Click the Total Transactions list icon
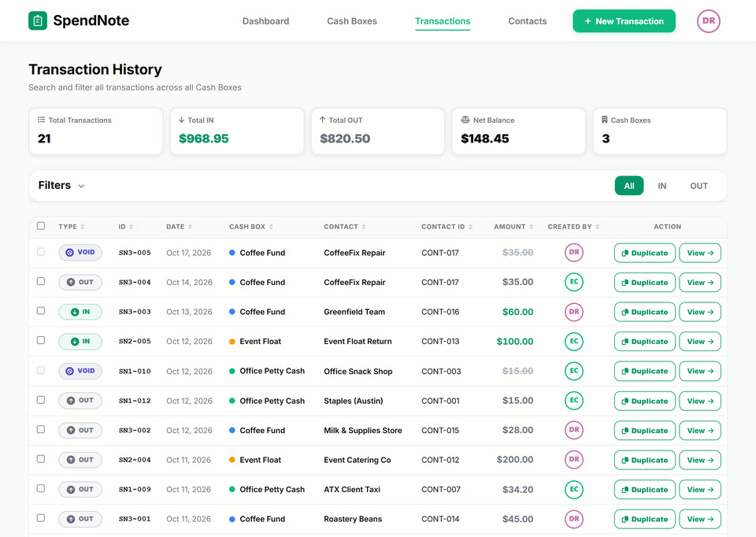The image size is (756, 537). click(42, 120)
